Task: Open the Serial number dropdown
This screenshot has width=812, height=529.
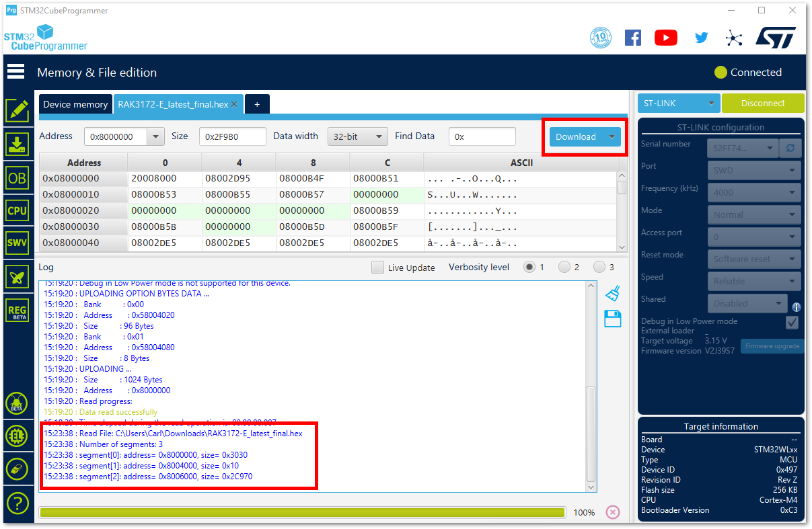Action: click(743, 148)
